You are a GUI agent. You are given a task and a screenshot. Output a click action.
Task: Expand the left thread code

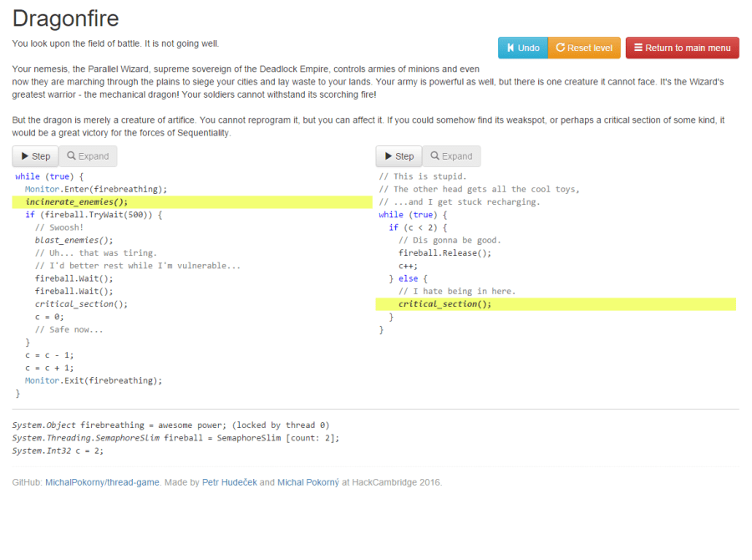click(88, 156)
